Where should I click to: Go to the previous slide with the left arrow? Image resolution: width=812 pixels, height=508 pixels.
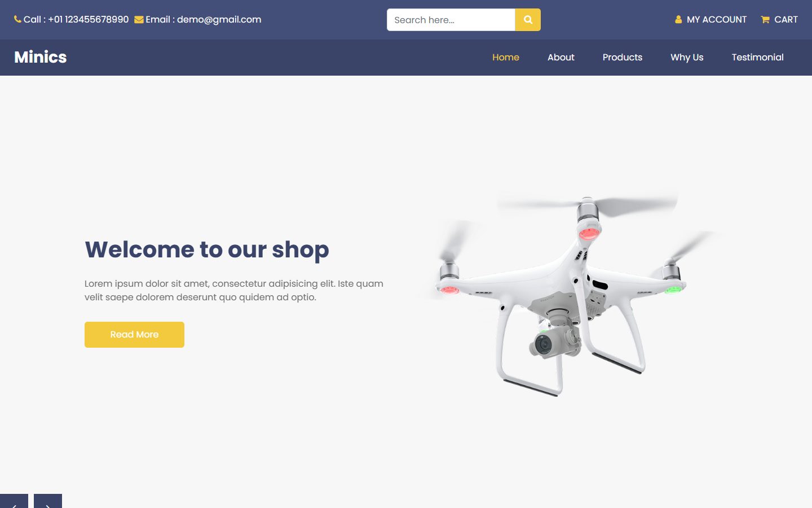(14, 501)
